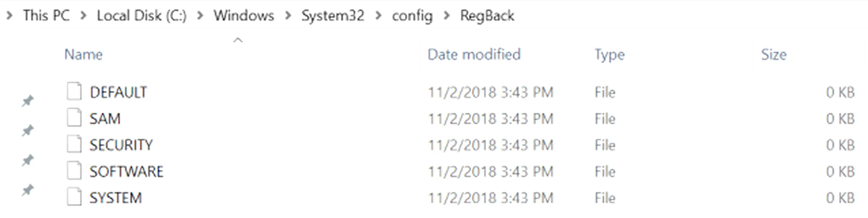868x218 pixels.
Task: Select the SYSTEM file icon
Action: click(74, 197)
